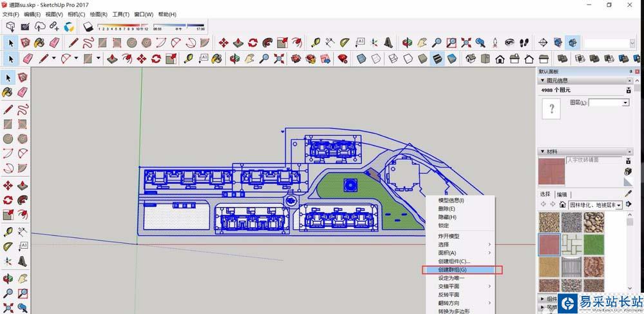Image resolution: width=644 pixels, height=314 pixels.
Task: Switch to Hidden Line face style
Action: [x=408, y=59]
